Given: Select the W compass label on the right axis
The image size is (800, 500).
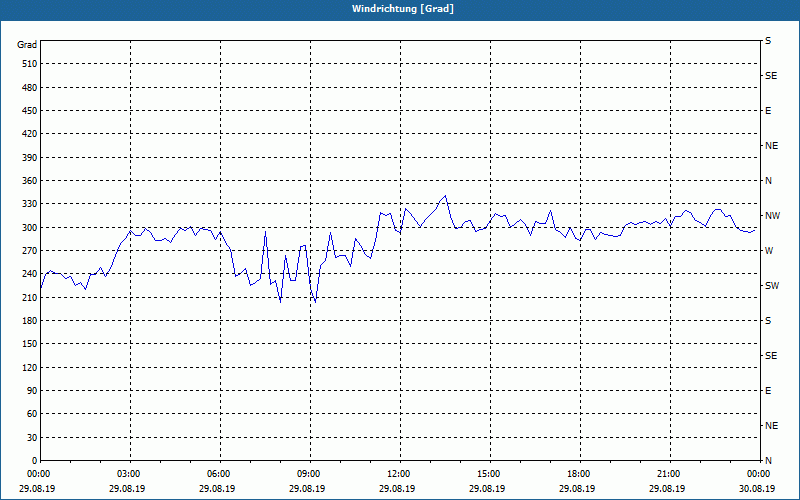Looking at the screenshot, I should 769,251.
